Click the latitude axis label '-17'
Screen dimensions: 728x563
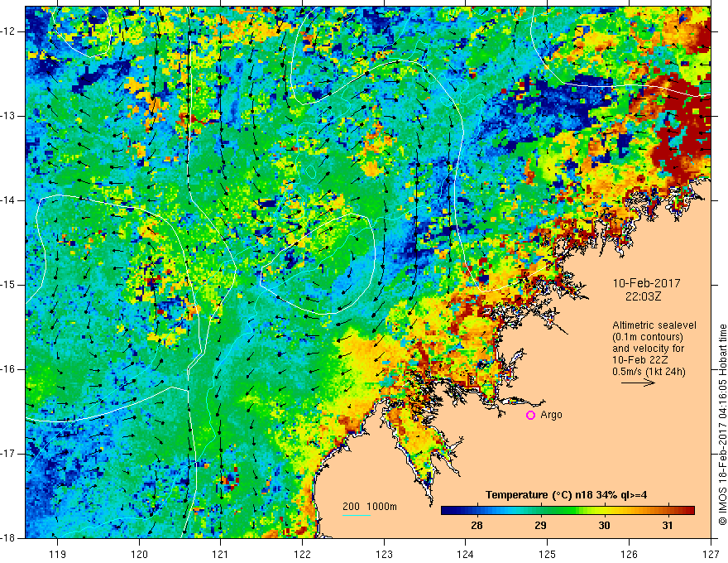[x=8, y=454]
